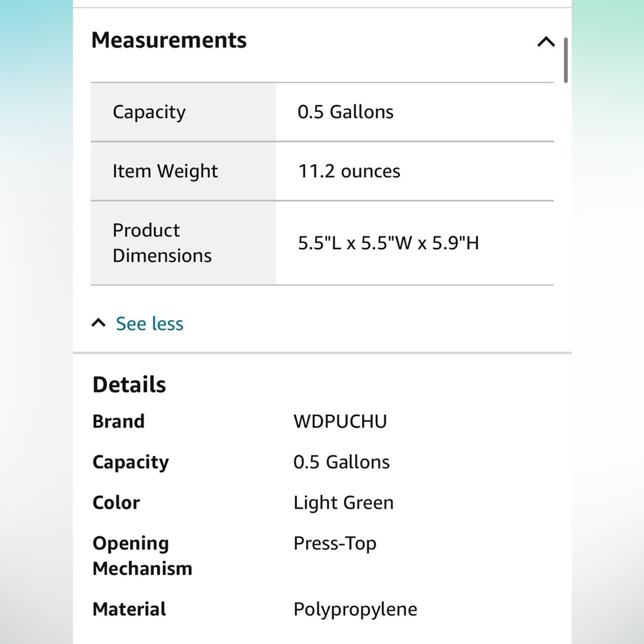Click the vertical scrollbar thumb
This screenshot has width=644, height=644.
click(565, 61)
